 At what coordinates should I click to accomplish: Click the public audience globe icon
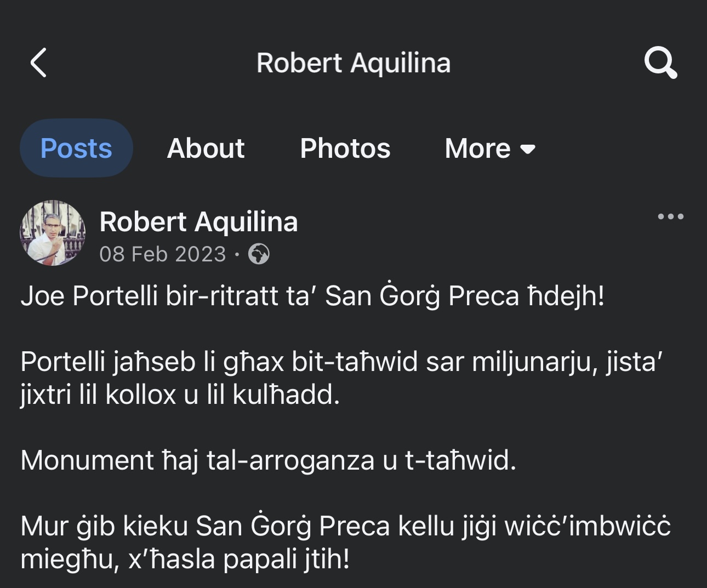(259, 254)
